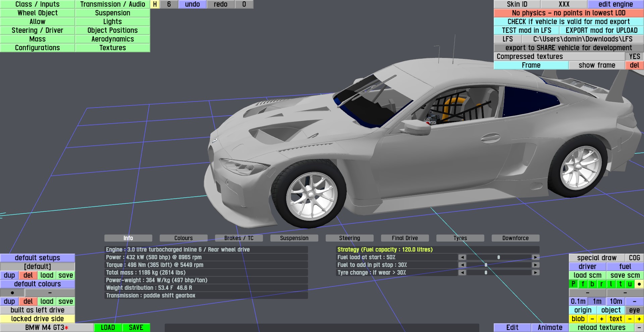
Task: Click the yellow dot button beside u
Action: coord(639,284)
